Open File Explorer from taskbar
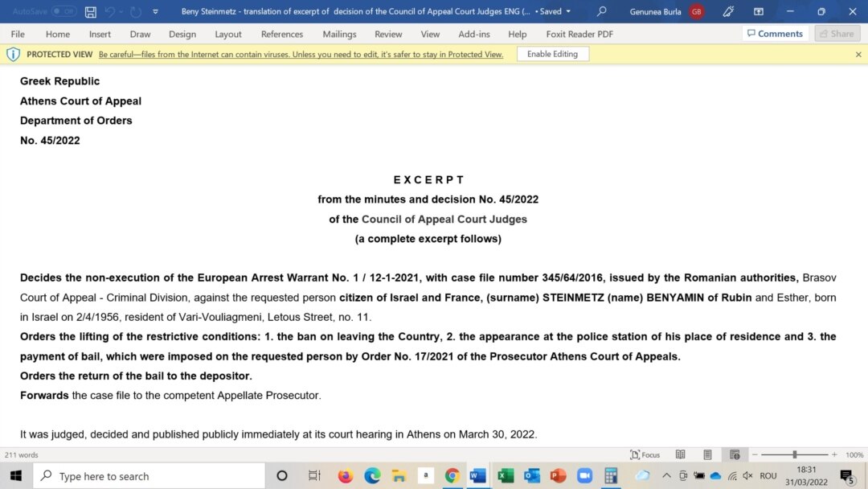 click(399, 475)
